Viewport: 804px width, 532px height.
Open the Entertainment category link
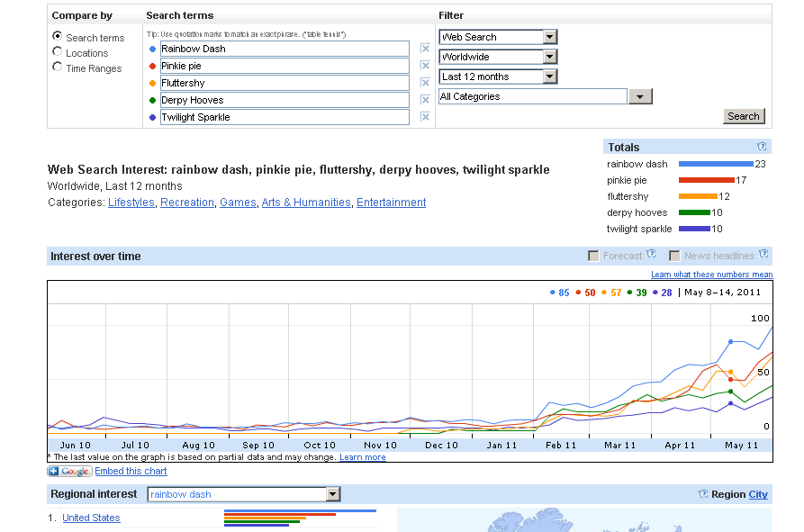392,203
